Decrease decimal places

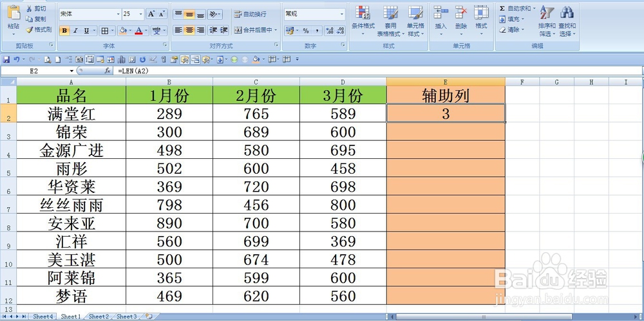[x=341, y=30]
